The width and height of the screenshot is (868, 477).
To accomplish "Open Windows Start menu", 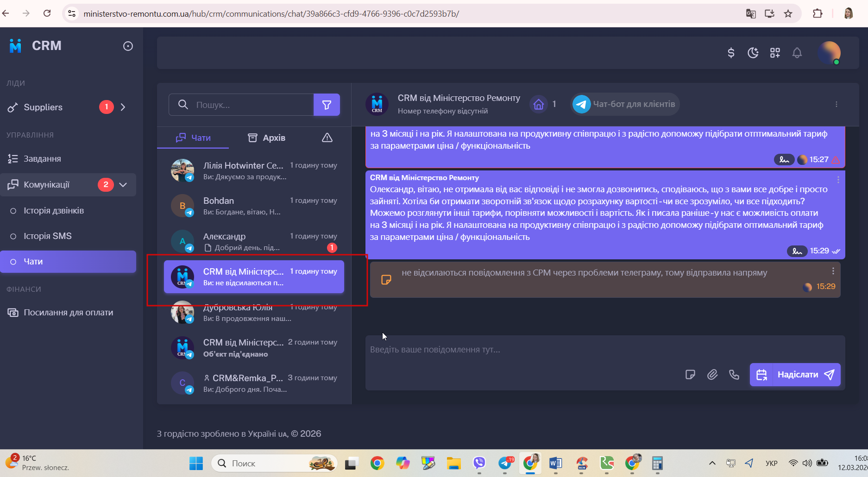I will [196, 463].
